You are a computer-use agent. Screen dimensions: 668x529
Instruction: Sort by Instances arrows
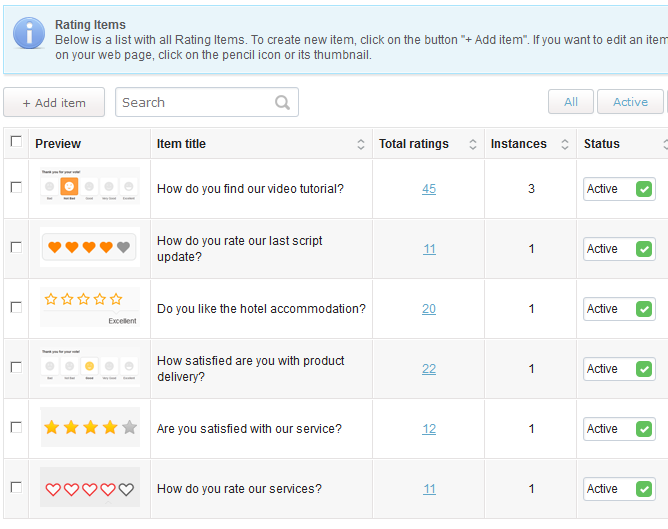[x=564, y=144]
